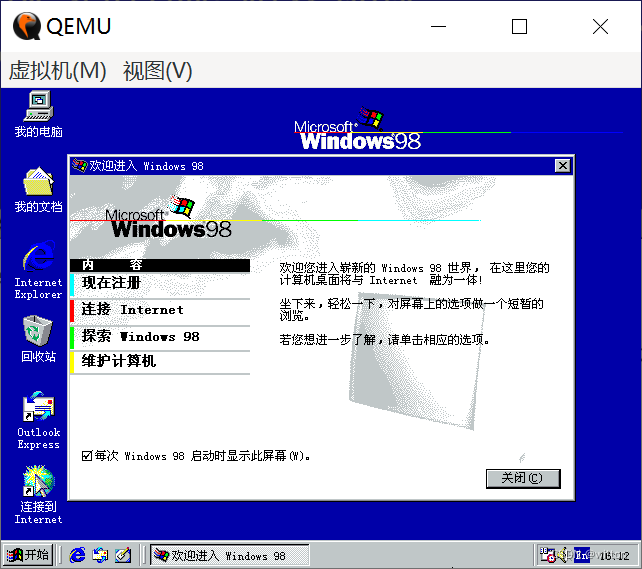Click the QEMU logo in the title bar
Image resolution: width=642 pixels, height=569 pixels.
pyautogui.click(x=27, y=26)
